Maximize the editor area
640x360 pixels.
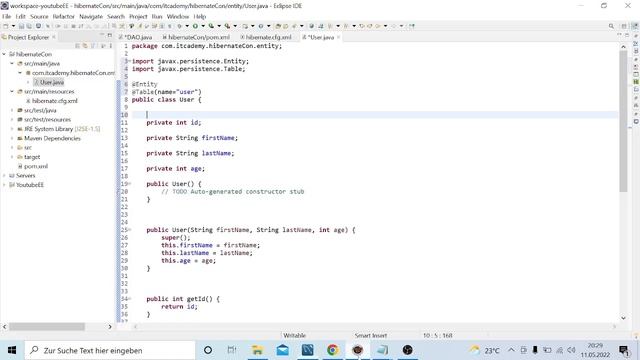point(627,36)
